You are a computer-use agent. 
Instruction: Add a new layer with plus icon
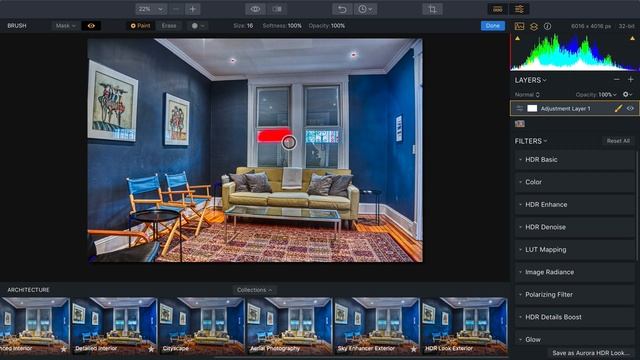[631, 80]
